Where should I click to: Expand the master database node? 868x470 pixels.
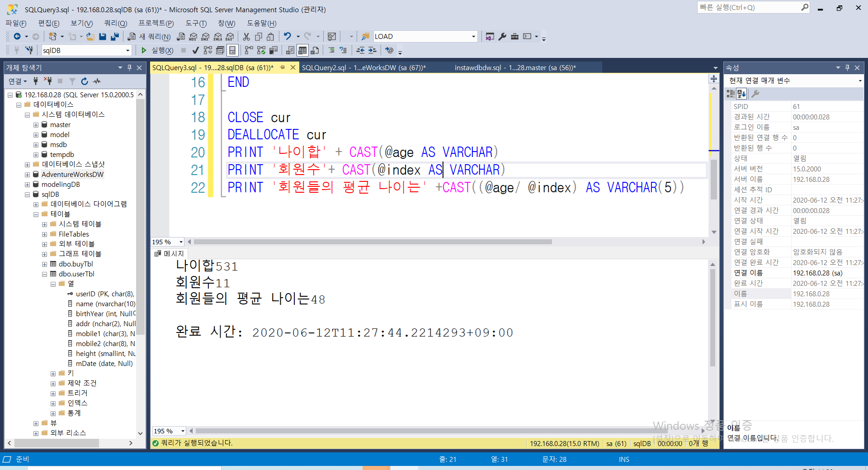pyautogui.click(x=36, y=125)
